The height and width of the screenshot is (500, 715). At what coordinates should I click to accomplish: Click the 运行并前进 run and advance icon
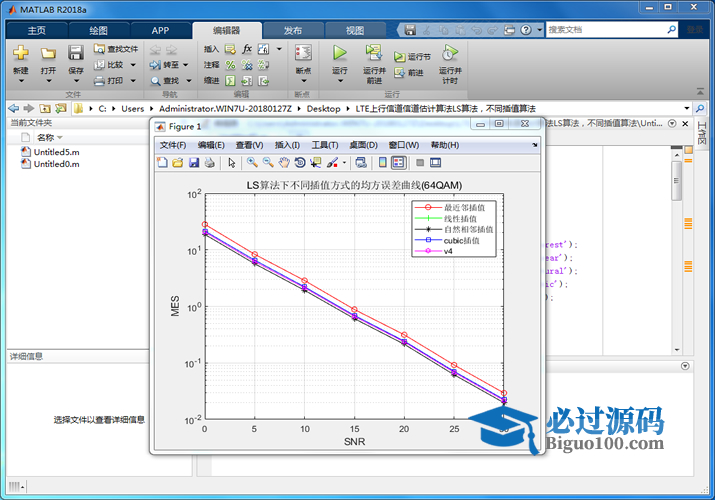[374, 52]
